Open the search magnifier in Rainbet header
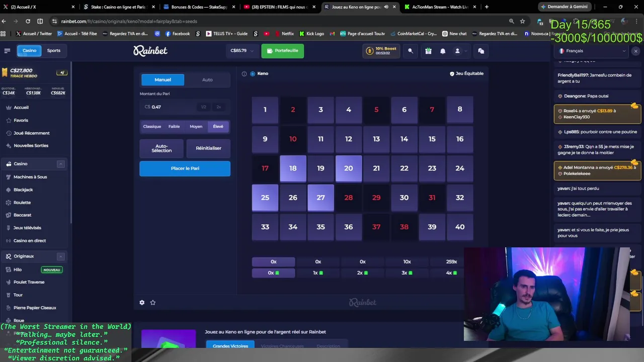This screenshot has width=644, height=362. (x=411, y=51)
